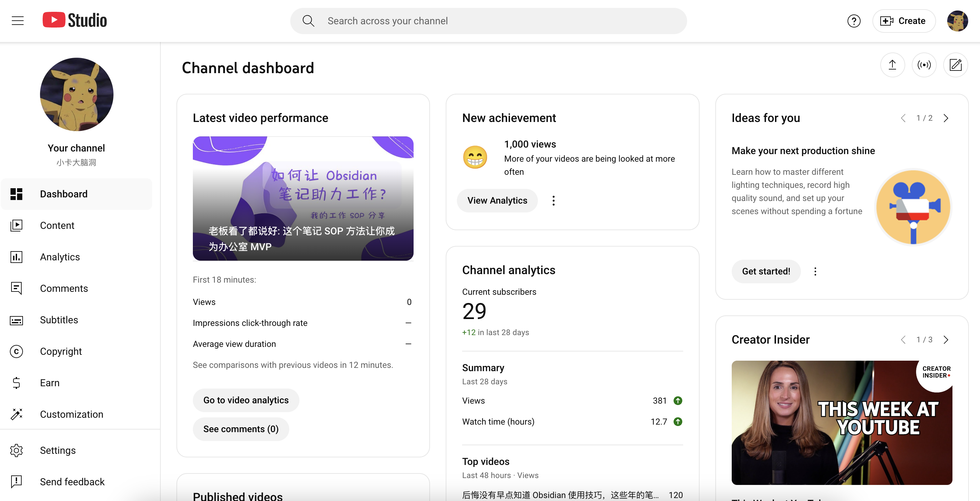This screenshot has height=501, width=980.
Task: Click the Subtitles sidebar icon
Action: click(16, 320)
